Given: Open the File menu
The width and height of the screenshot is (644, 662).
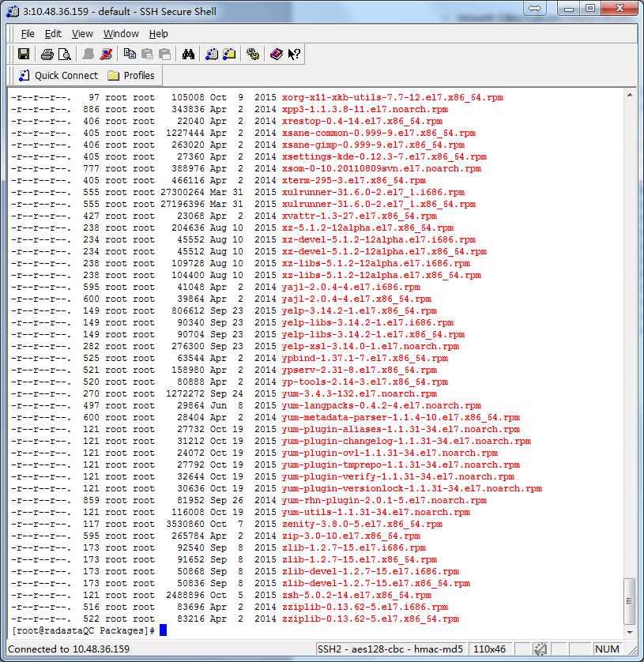Looking at the screenshot, I should (28, 34).
